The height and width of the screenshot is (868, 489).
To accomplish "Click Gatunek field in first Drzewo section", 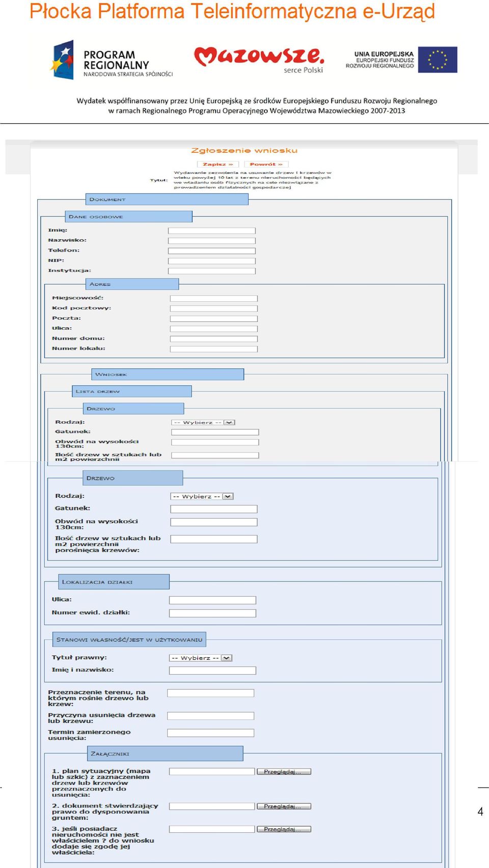I will (x=215, y=432).
